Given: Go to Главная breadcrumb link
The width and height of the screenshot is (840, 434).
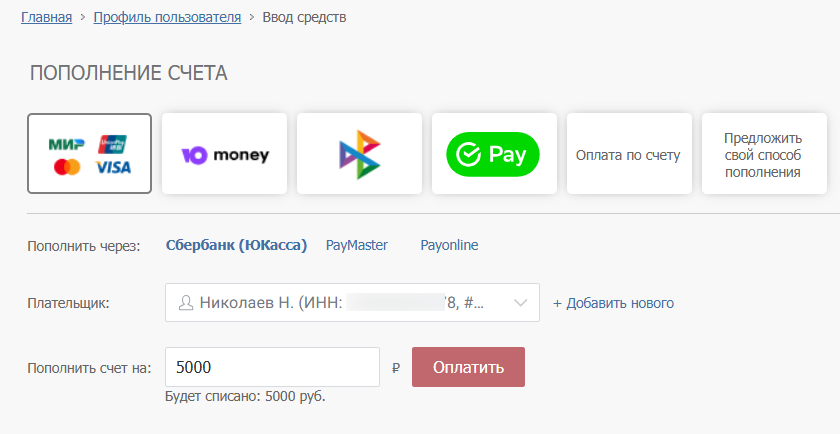Looking at the screenshot, I should (x=47, y=17).
